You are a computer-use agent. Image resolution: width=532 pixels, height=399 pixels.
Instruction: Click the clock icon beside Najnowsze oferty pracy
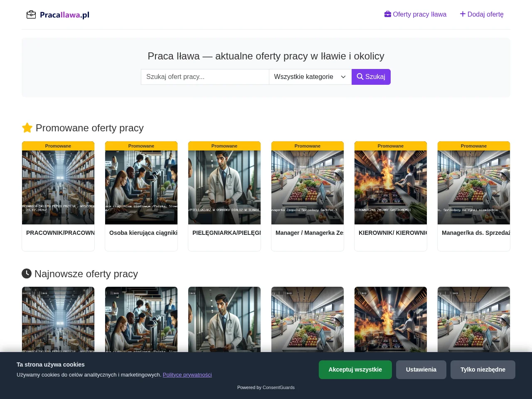click(27, 273)
